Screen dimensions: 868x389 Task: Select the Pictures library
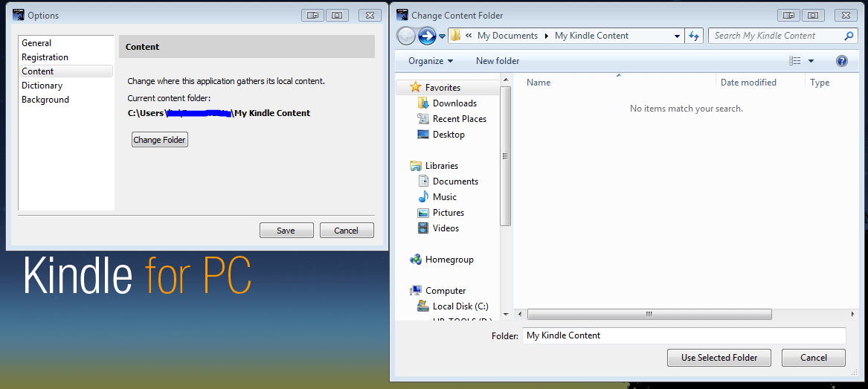click(x=449, y=212)
